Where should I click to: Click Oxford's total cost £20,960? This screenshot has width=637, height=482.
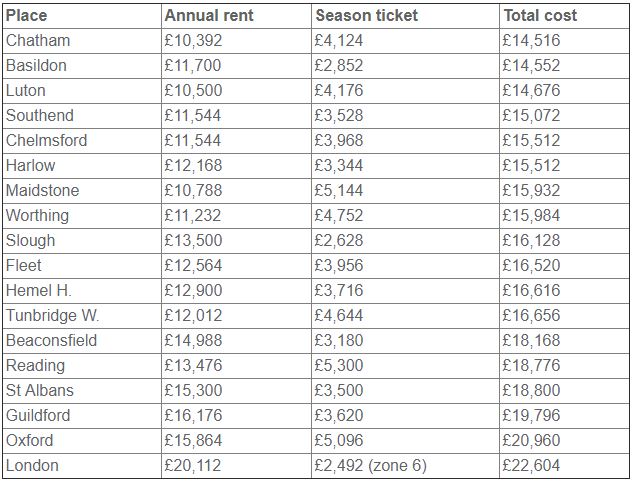531,441
